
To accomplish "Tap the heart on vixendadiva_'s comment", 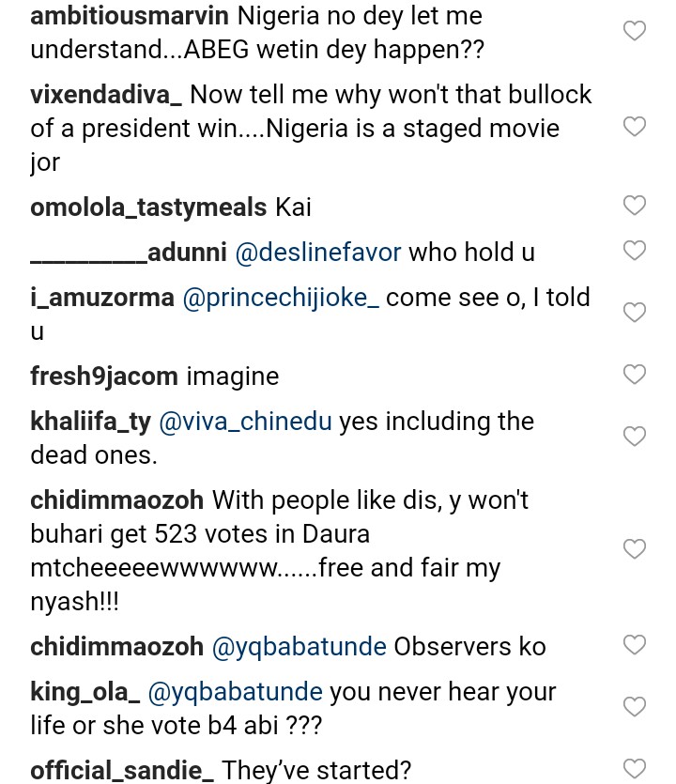I will [x=635, y=127].
